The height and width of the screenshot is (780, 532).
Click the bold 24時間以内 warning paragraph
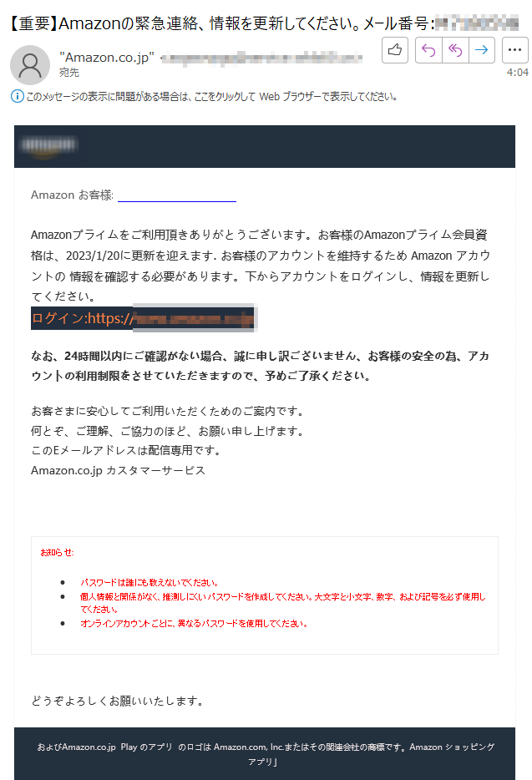tap(261, 366)
